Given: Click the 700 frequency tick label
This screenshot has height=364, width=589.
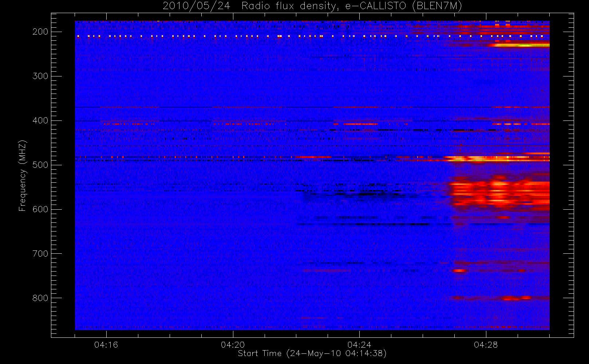Looking at the screenshot, I should [40, 254].
